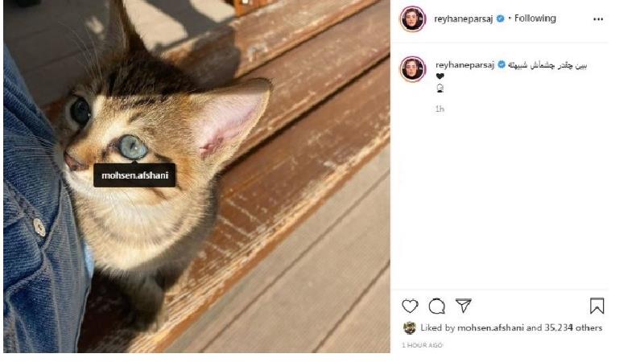Click the 1h time under the caption
644x362 pixels.
point(440,109)
